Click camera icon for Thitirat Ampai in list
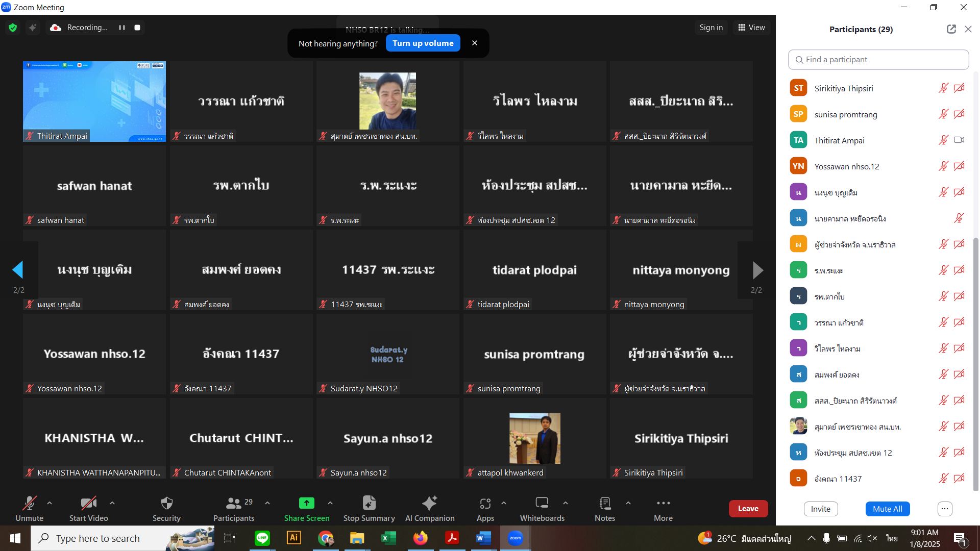 pyautogui.click(x=959, y=140)
